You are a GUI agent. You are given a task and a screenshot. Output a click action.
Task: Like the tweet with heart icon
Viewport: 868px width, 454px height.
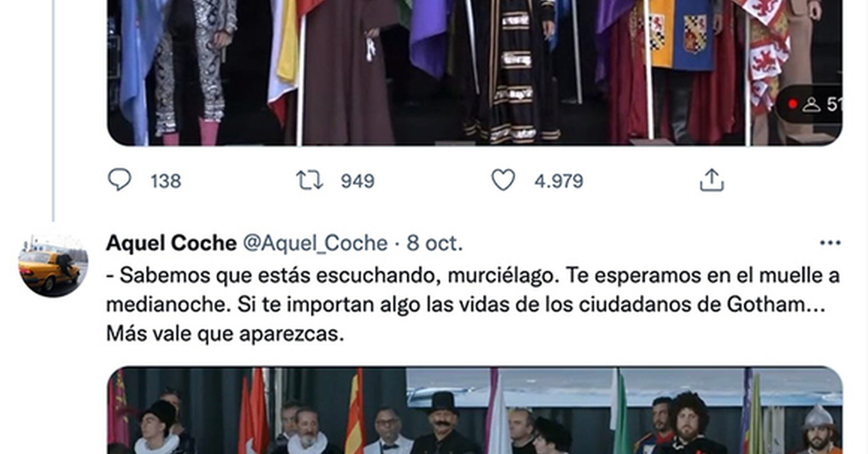503,180
